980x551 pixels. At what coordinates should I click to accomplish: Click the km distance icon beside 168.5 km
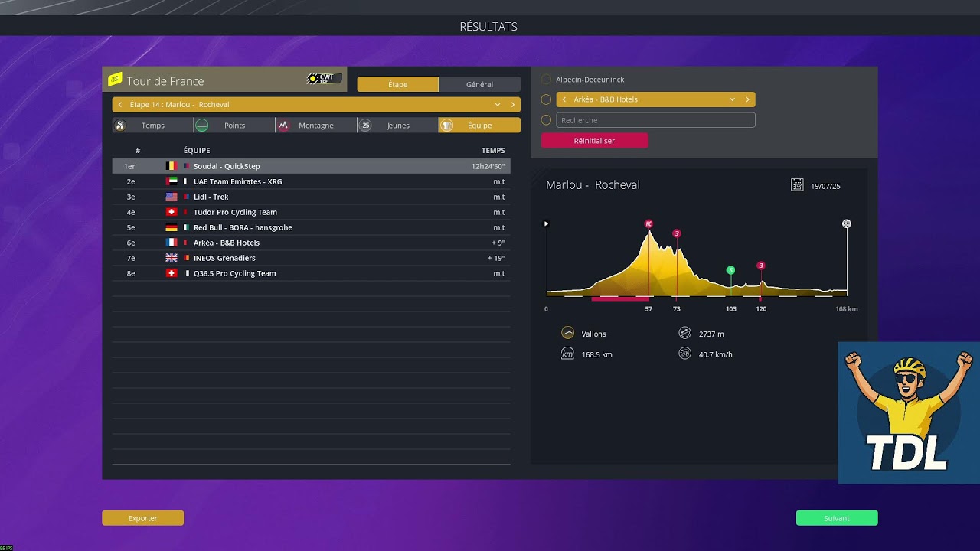(x=567, y=354)
